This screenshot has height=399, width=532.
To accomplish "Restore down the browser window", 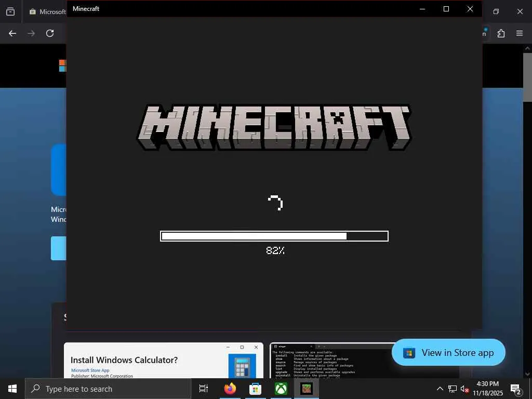I will coord(496,11).
